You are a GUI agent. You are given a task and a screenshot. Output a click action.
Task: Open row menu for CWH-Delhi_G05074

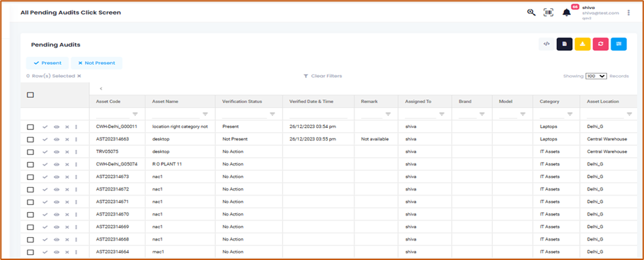76,165
